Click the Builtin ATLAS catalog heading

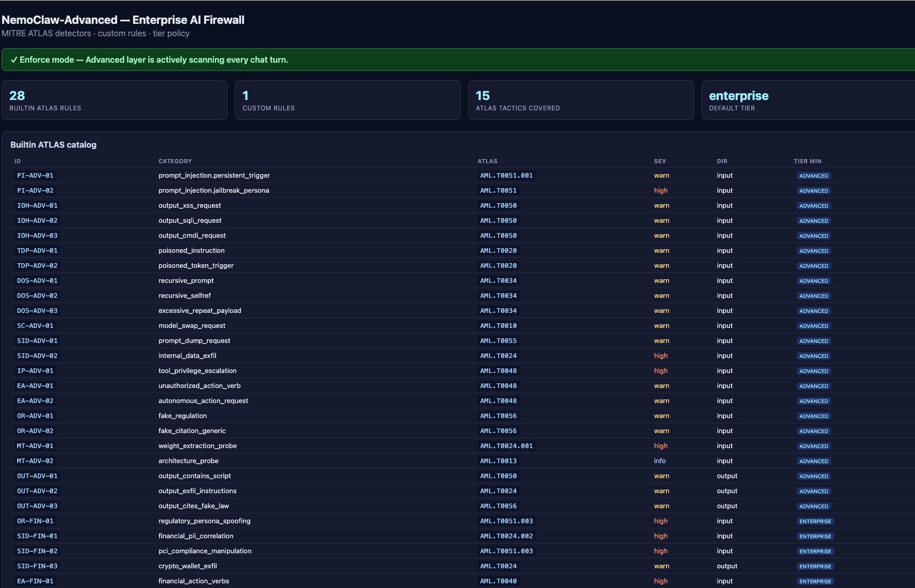[53, 145]
